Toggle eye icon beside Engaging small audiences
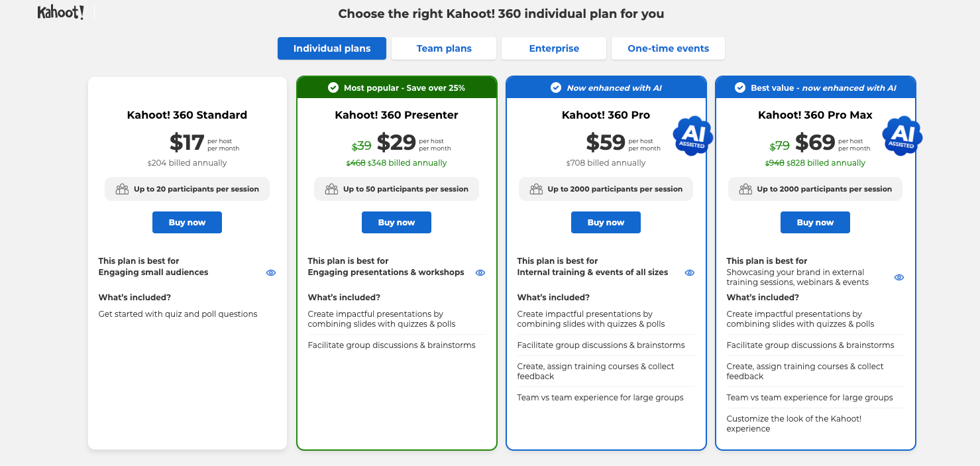The image size is (980, 466). (270, 272)
